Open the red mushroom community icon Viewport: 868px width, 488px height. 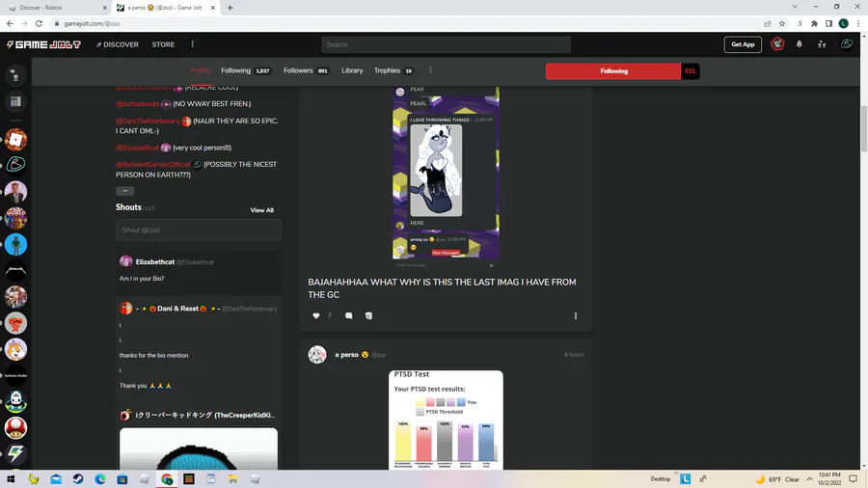15,427
